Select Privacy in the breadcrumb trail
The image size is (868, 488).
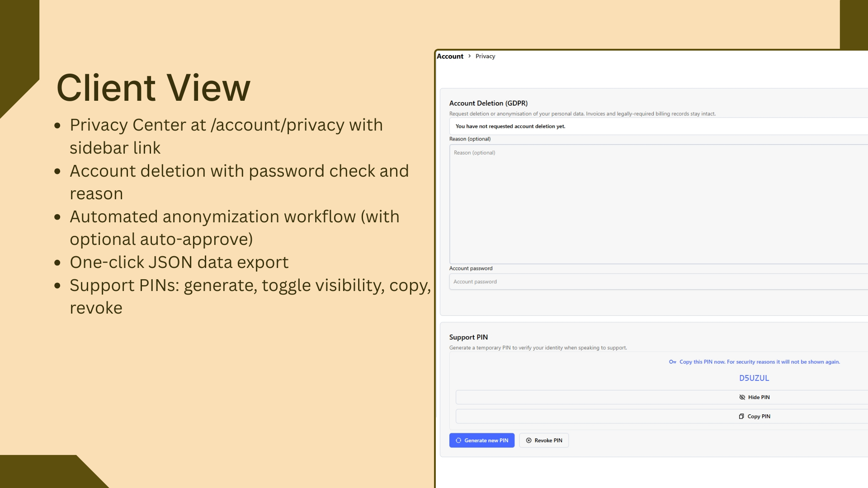point(485,56)
